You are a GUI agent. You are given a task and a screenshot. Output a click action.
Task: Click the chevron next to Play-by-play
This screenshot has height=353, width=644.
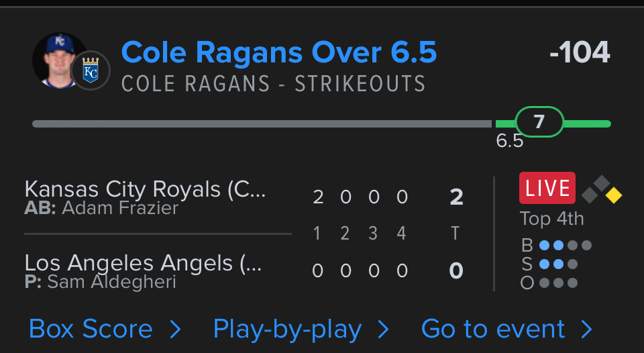tap(384, 329)
